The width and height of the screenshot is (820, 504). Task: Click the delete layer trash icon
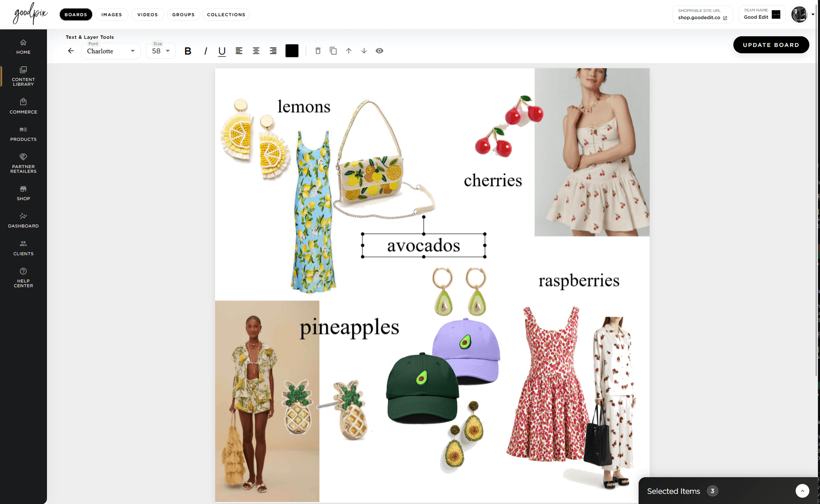318,51
